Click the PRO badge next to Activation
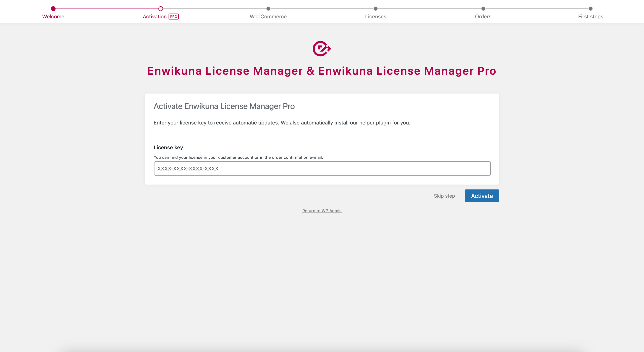The height and width of the screenshot is (352, 644). [174, 17]
